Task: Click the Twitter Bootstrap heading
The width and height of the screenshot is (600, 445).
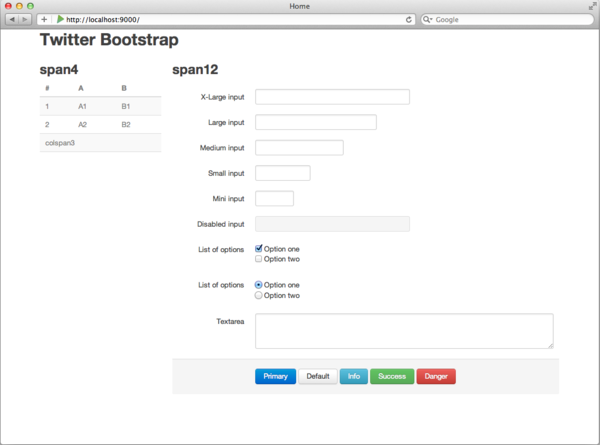Action: point(109,40)
